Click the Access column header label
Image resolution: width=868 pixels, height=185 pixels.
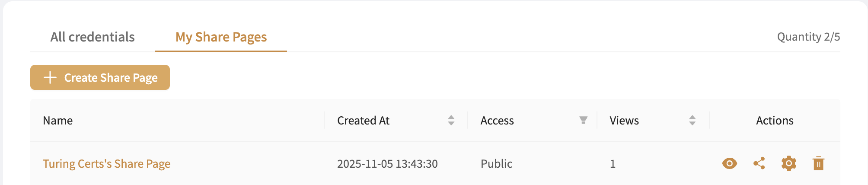pos(497,121)
